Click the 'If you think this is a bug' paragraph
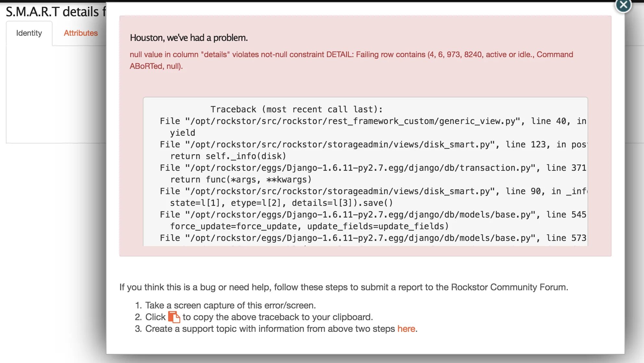Viewport: 644px width, 363px height. click(344, 287)
